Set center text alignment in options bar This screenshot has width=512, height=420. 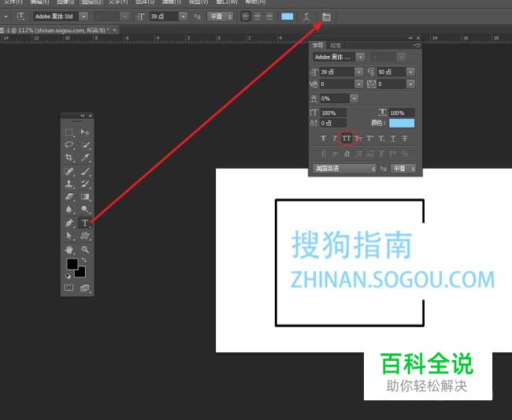click(258, 17)
